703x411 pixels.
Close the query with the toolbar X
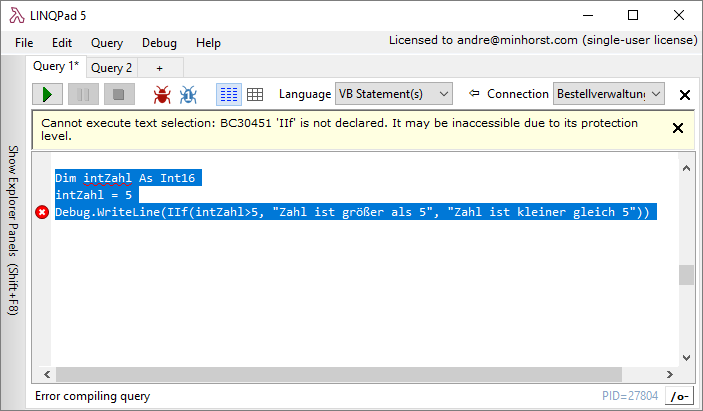(x=685, y=94)
